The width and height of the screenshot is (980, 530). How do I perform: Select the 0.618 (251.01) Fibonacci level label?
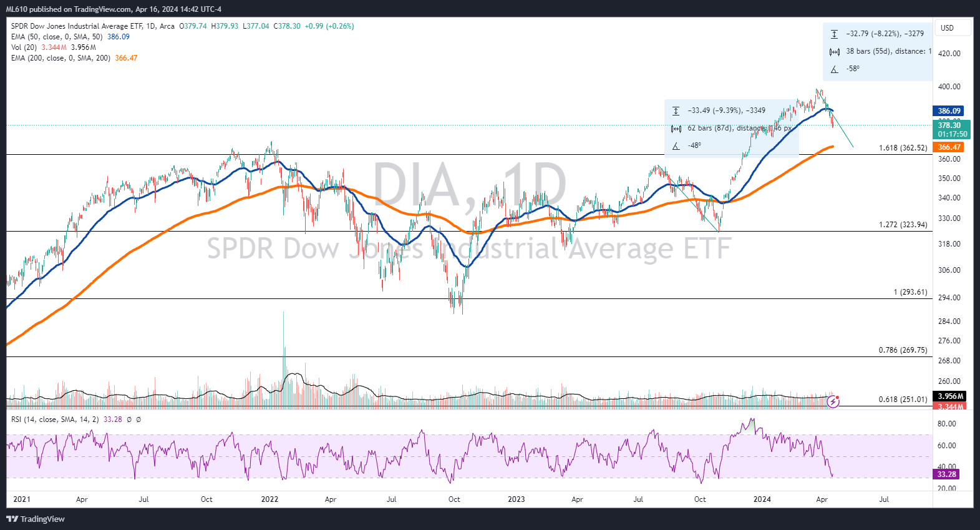coord(903,400)
